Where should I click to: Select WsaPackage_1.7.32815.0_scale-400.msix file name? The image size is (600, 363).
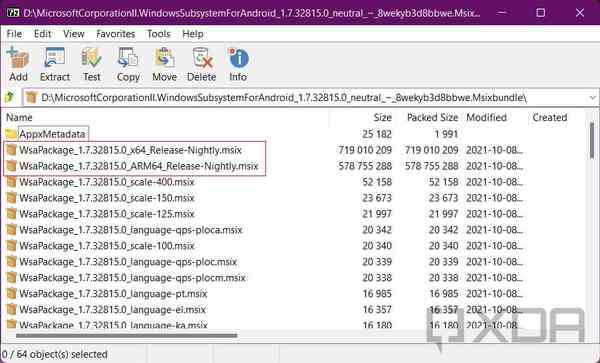pos(107,182)
